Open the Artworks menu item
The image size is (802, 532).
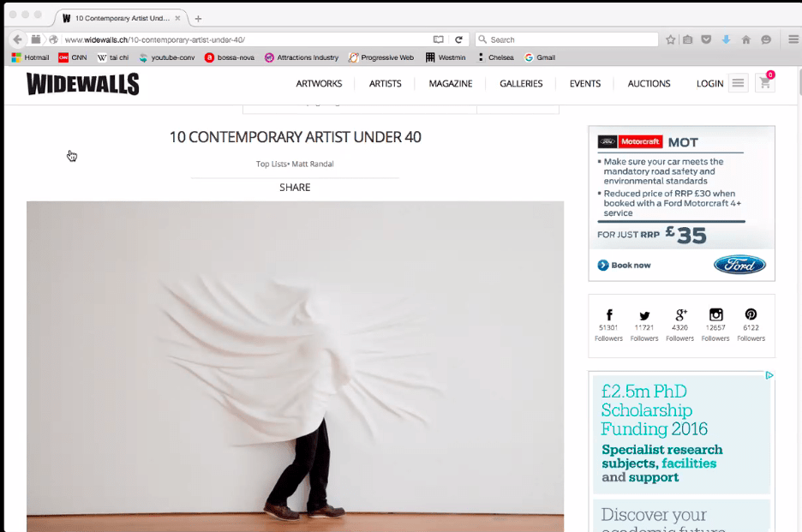click(x=319, y=84)
